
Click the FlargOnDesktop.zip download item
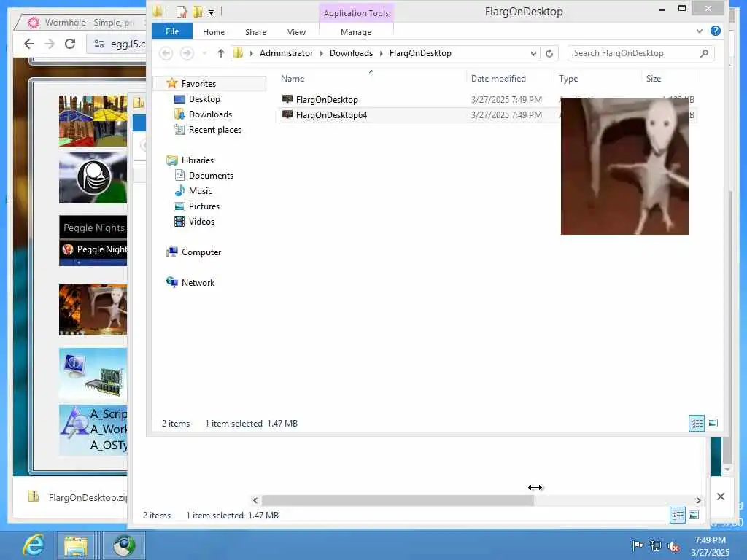coord(79,497)
